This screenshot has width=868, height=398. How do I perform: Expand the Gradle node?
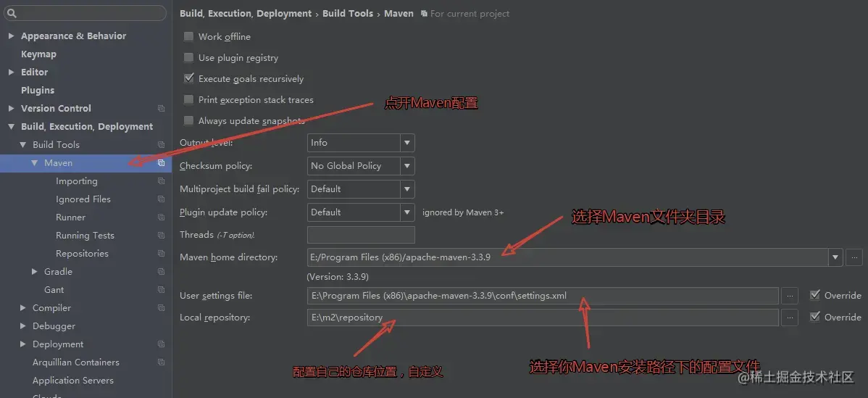point(34,272)
